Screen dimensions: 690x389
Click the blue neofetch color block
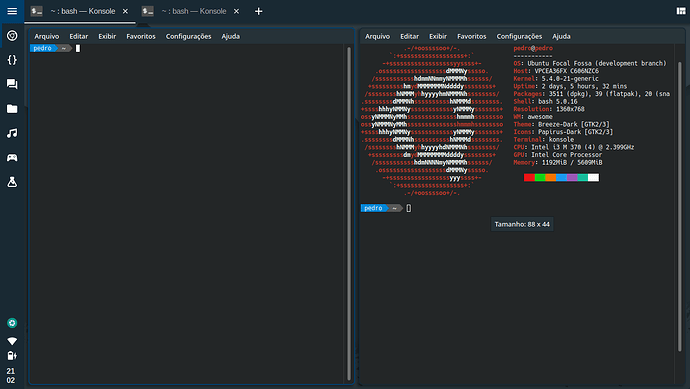[x=562, y=177]
